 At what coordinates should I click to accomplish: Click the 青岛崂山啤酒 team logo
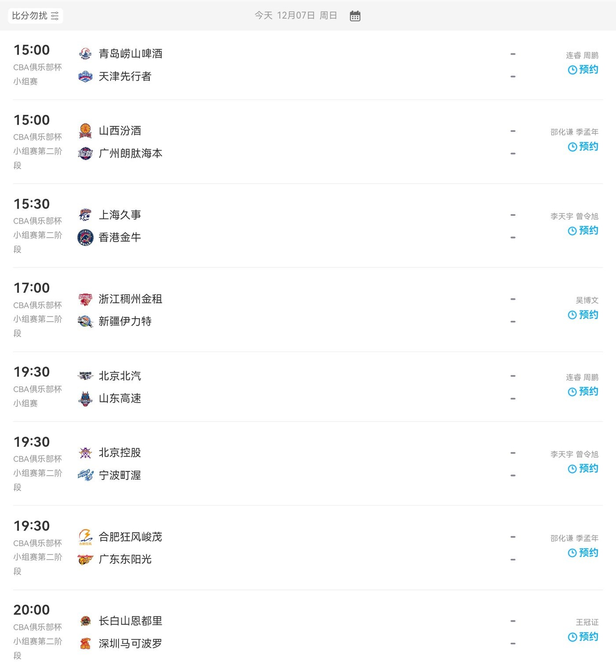85,54
